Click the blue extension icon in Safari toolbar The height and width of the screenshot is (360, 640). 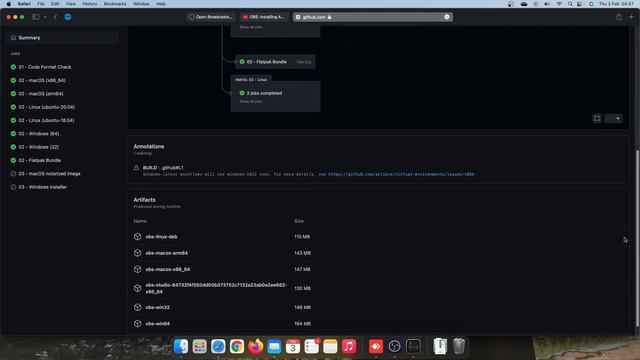[x=68, y=17]
